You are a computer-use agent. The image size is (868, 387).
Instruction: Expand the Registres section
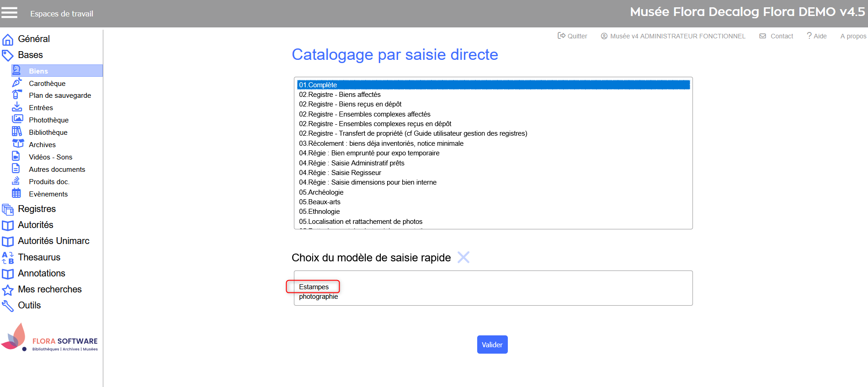pyautogui.click(x=37, y=209)
